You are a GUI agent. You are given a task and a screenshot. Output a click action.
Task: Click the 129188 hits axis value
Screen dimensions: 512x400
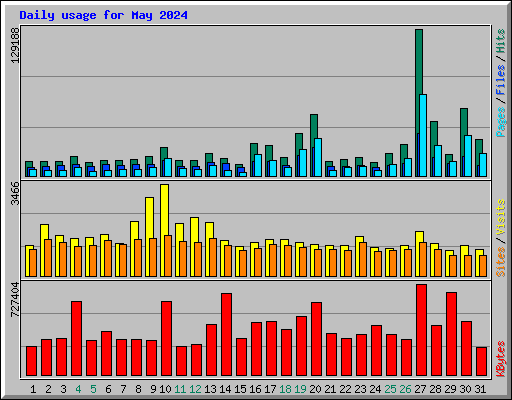click(15, 45)
